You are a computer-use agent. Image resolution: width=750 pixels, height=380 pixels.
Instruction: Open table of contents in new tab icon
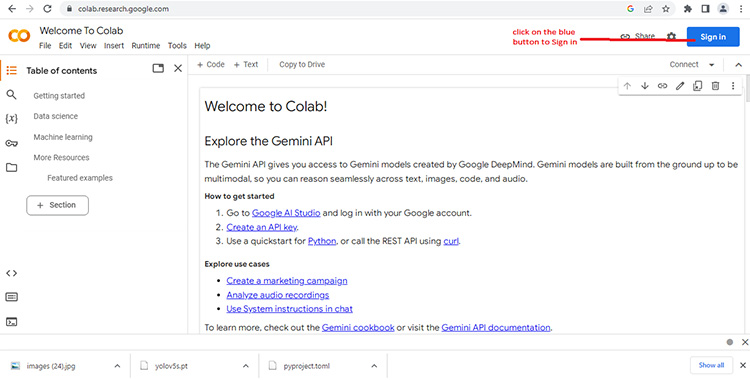tap(158, 68)
